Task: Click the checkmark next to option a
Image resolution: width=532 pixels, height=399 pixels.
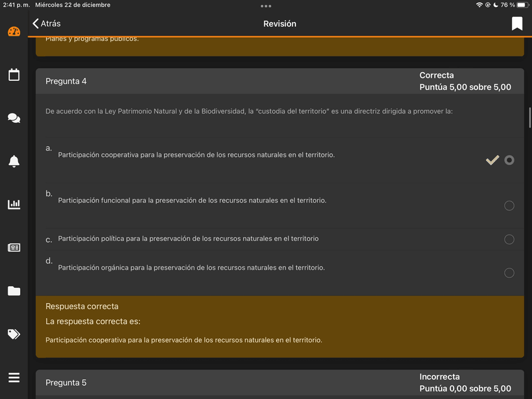Action: [x=492, y=160]
